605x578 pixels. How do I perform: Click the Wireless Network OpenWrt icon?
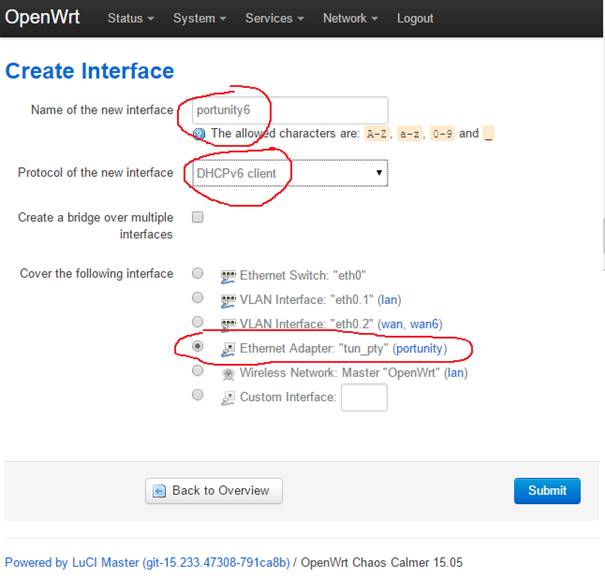click(x=228, y=373)
